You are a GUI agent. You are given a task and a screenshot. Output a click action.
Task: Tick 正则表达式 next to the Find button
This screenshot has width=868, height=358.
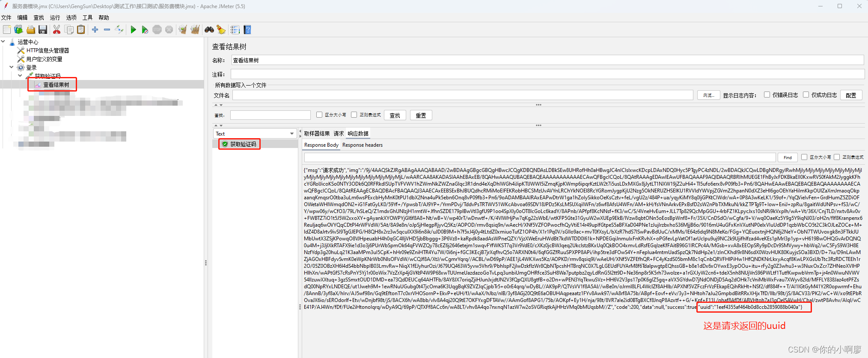click(x=836, y=157)
